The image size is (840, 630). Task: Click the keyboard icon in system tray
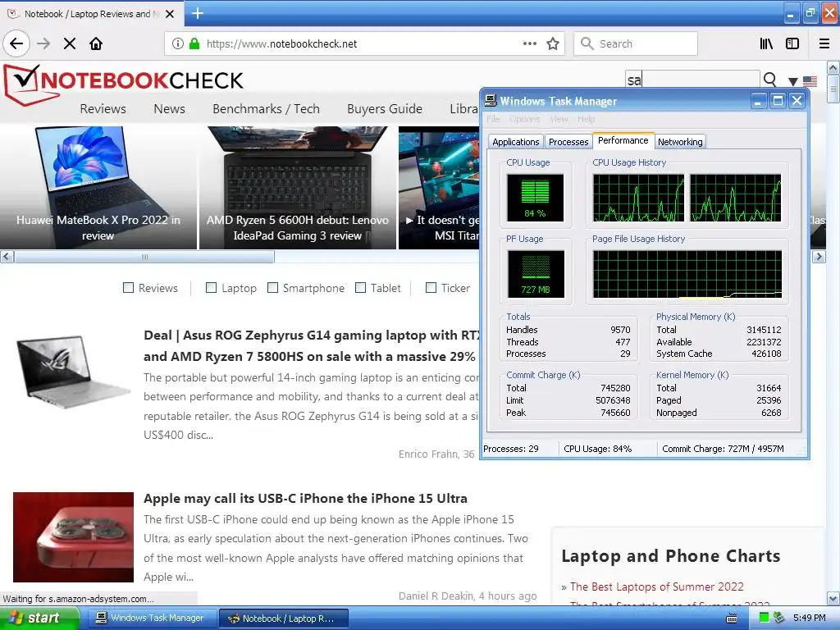[731, 619]
